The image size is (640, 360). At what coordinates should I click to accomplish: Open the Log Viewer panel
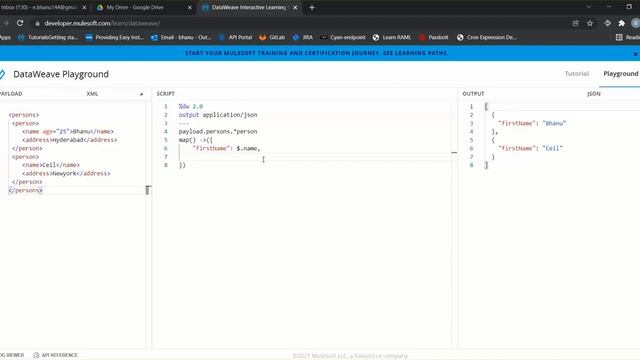[12, 355]
